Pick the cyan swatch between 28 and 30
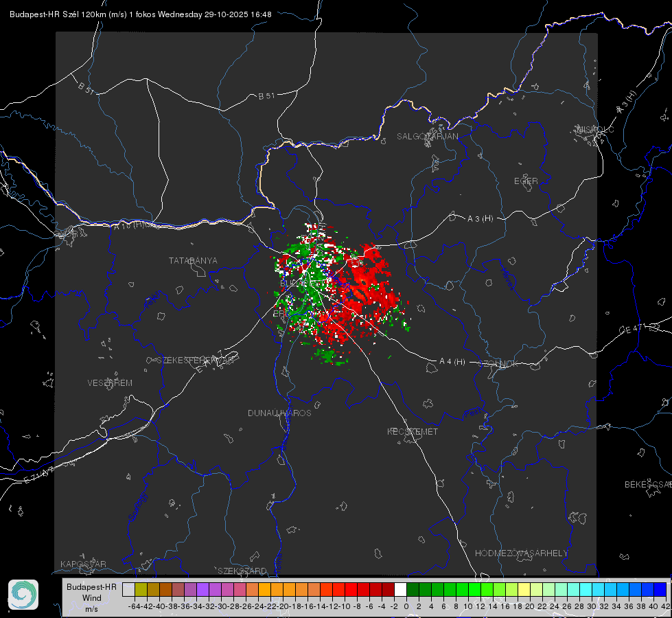Viewport: 672px width, 618px height. pos(586,589)
